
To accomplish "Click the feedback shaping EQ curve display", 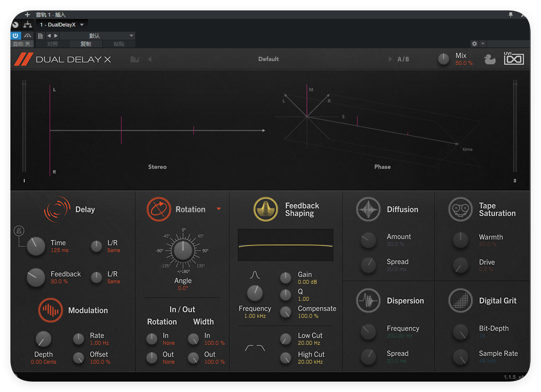I will point(286,244).
